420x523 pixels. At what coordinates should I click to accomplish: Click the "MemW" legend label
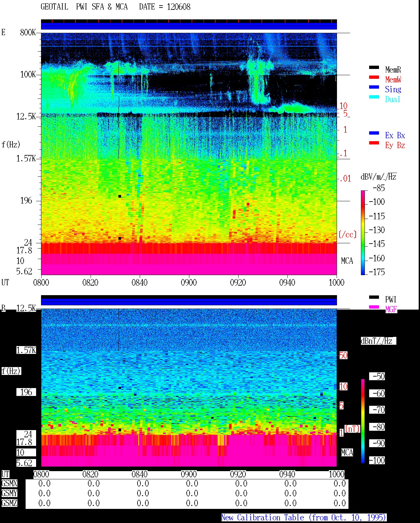pos(393,79)
